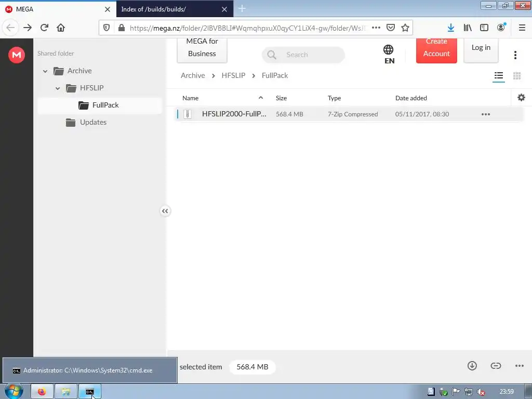Switch to the MEGA browser tab
The image size is (532, 399).
(x=58, y=9)
